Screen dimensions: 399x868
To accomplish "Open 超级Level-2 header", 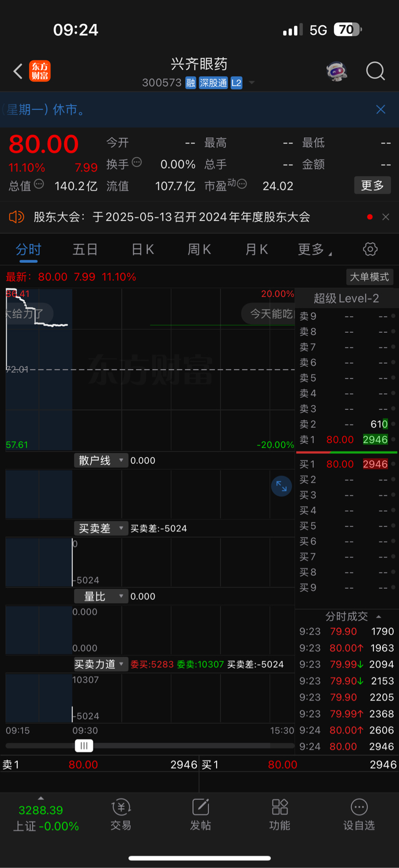I will [x=347, y=298].
